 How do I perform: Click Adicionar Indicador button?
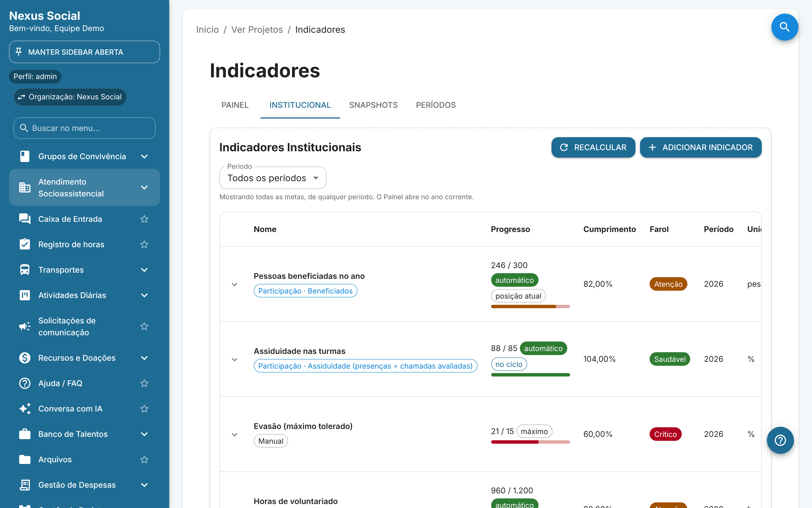[701, 147]
